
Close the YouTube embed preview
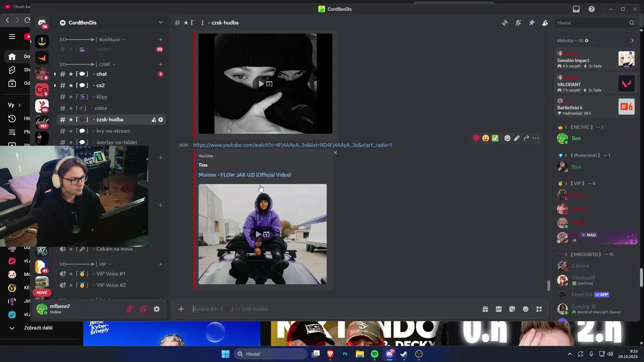335,152
